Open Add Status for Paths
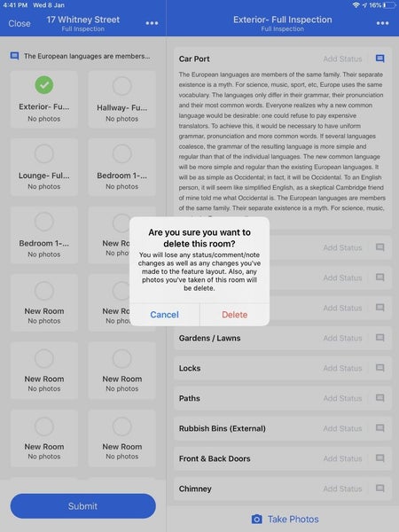The height and width of the screenshot is (532, 399). [342, 398]
